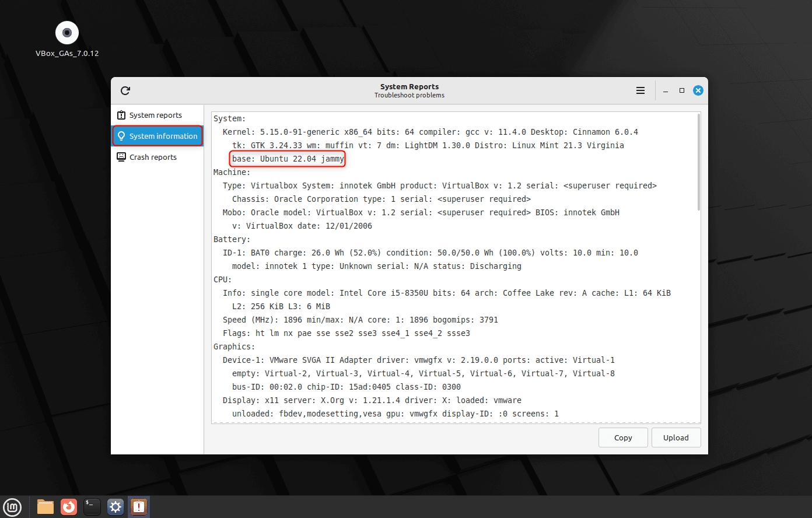Launch Firefox from the taskbar
Viewport: 812px width, 518px height.
[68, 507]
